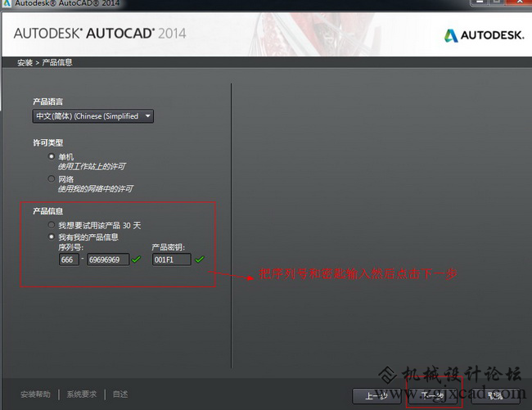Click the AutoCAD icon in title bar
Screen dimensions: 532x410
[7, 3]
